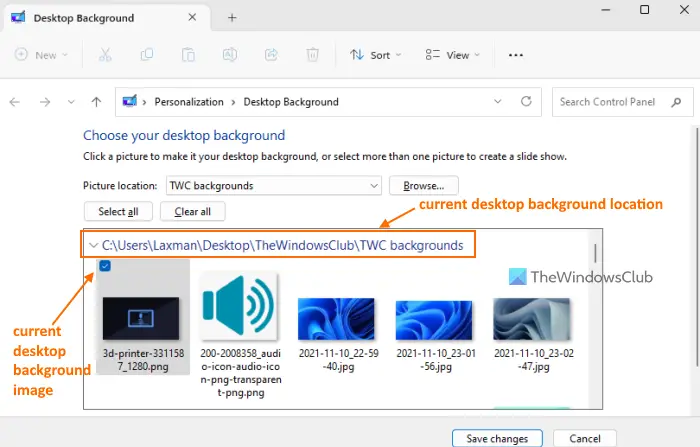The image size is (700, 447).
Task: Click the picture list scrollbar thumb
Action: pyautogui.click(x=595, y=253)
